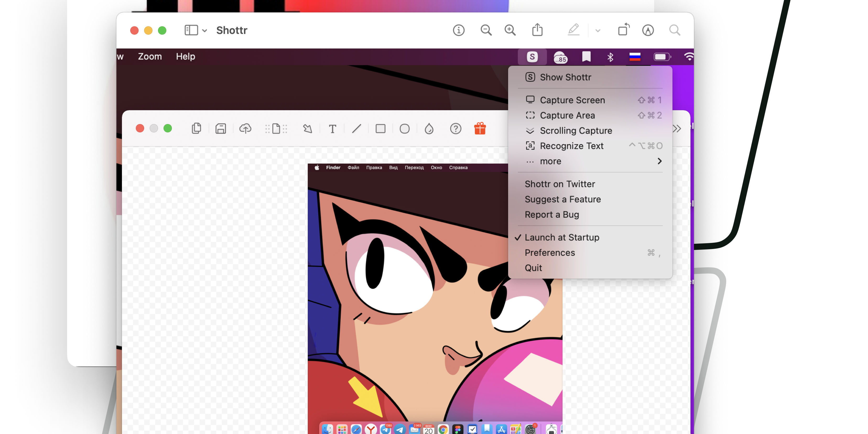Choose Capture Area from menu
Image resolution: width=868 pixels, height=434 pixels.
pyautogui.click(x=567, y=115)
